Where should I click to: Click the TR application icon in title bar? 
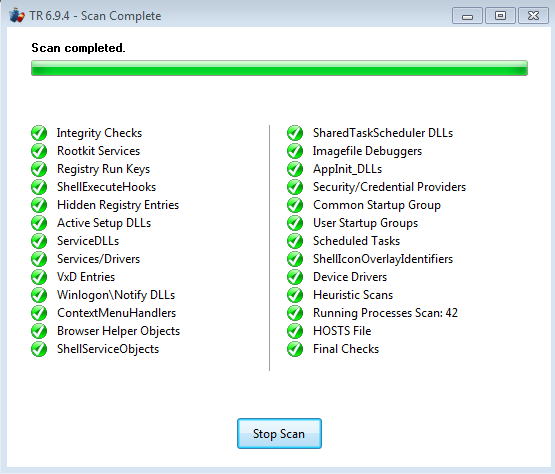click(x=17, y=16)
